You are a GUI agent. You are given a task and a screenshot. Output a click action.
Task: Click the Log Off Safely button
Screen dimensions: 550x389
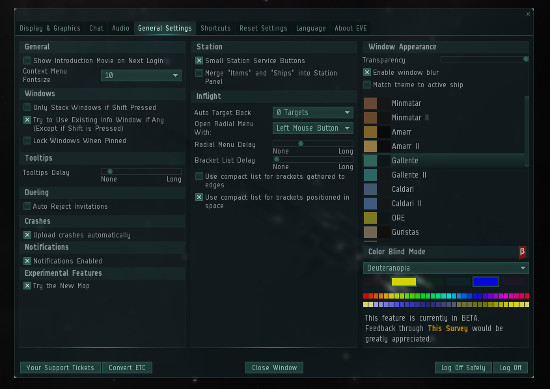[463, 368]
